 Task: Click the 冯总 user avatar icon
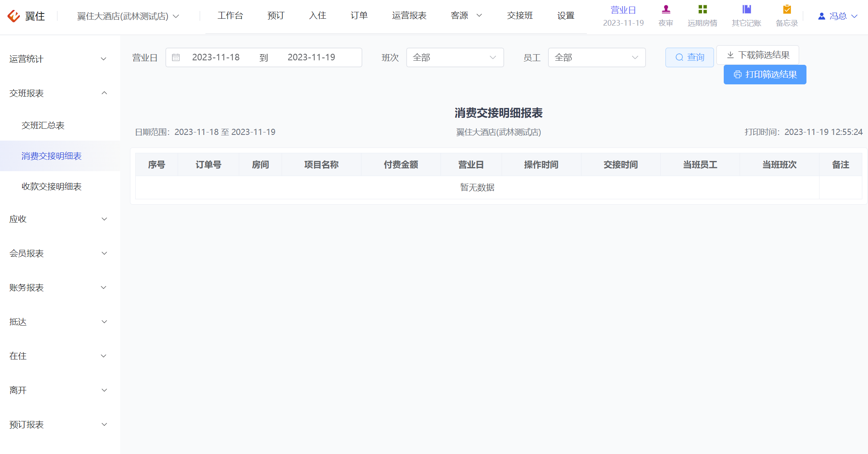[822, 16]
